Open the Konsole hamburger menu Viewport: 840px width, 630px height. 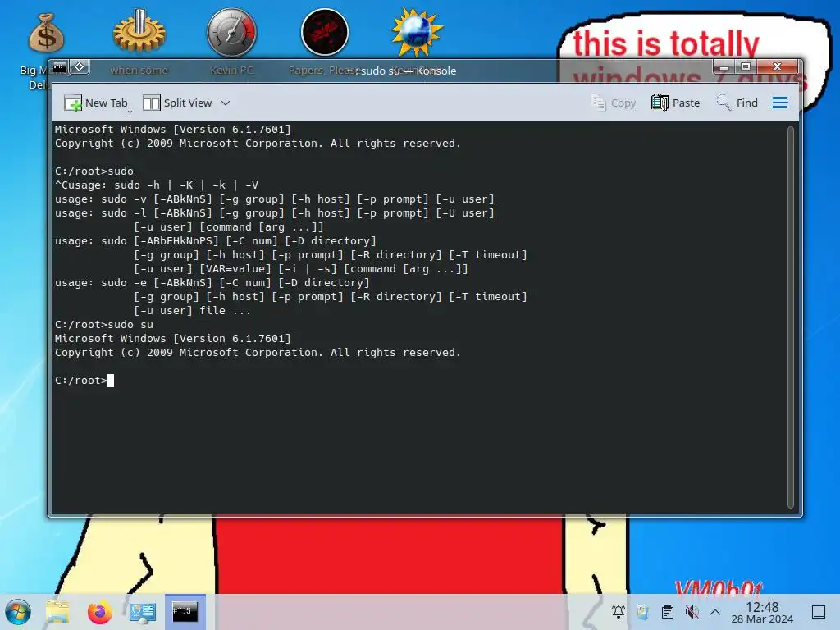[x=780, y=103]
